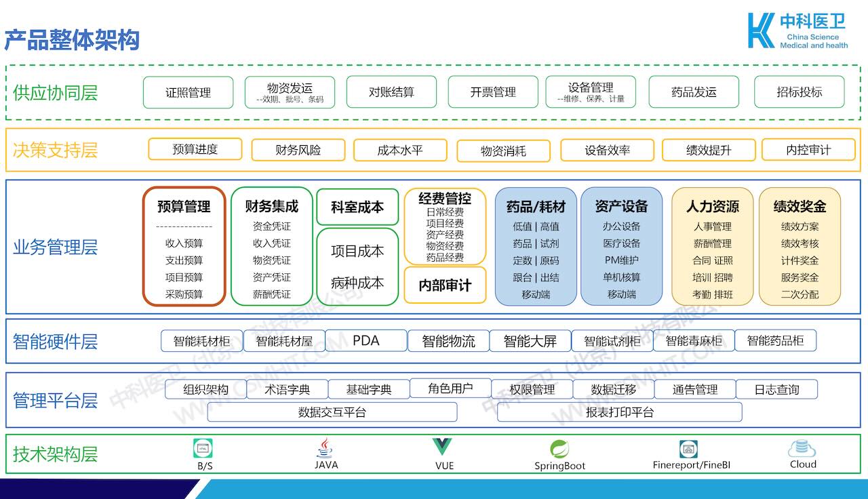868x499 pixels.
Task: Select the 智能耗材屋 box
Action: pos(284,341)
